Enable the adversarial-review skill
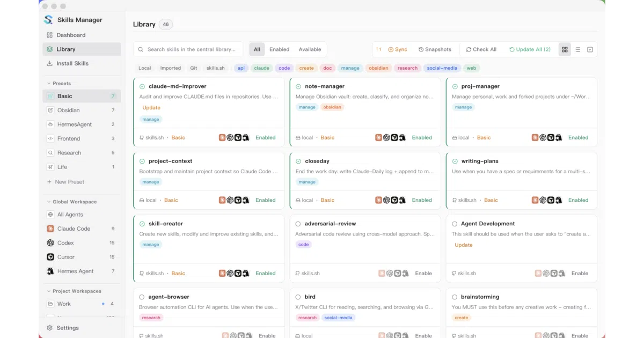Screen dimensions: 644x338 [x=423, y=273]
